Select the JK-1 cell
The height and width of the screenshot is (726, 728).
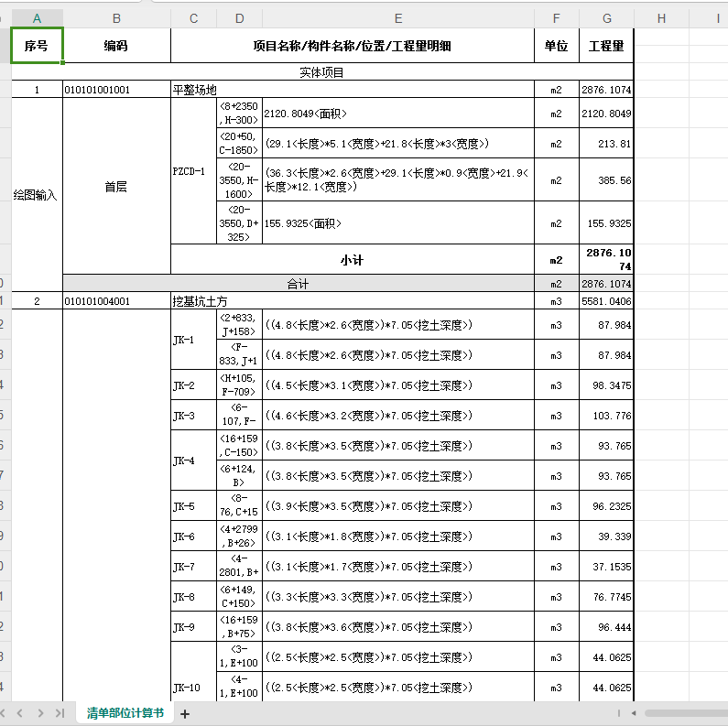pyautogui.click(x=193, y=340)
